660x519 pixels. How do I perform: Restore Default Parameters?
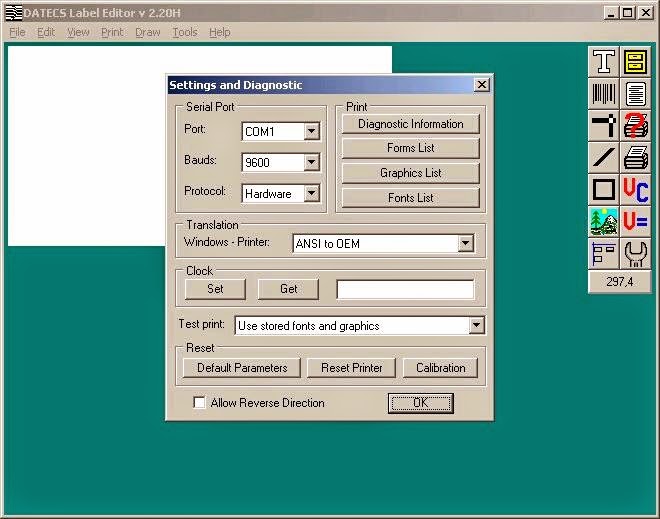tap(242, 368)
